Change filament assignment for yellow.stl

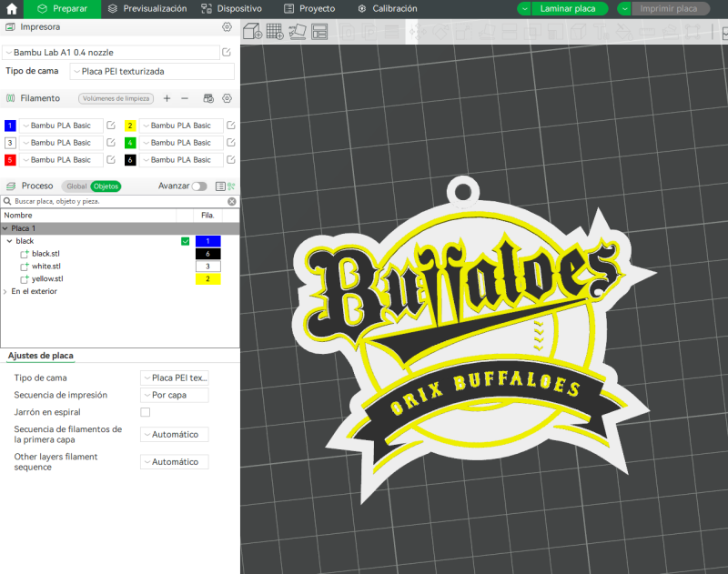coord(208,279)
